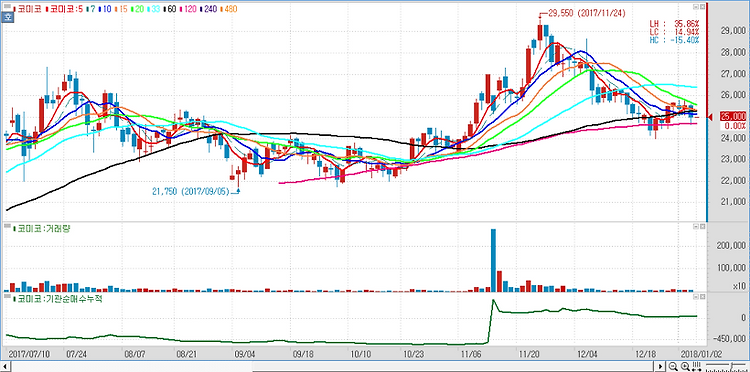750x372 pixels.
Task: Click the 10/23 date label
Action: [414, 355]
